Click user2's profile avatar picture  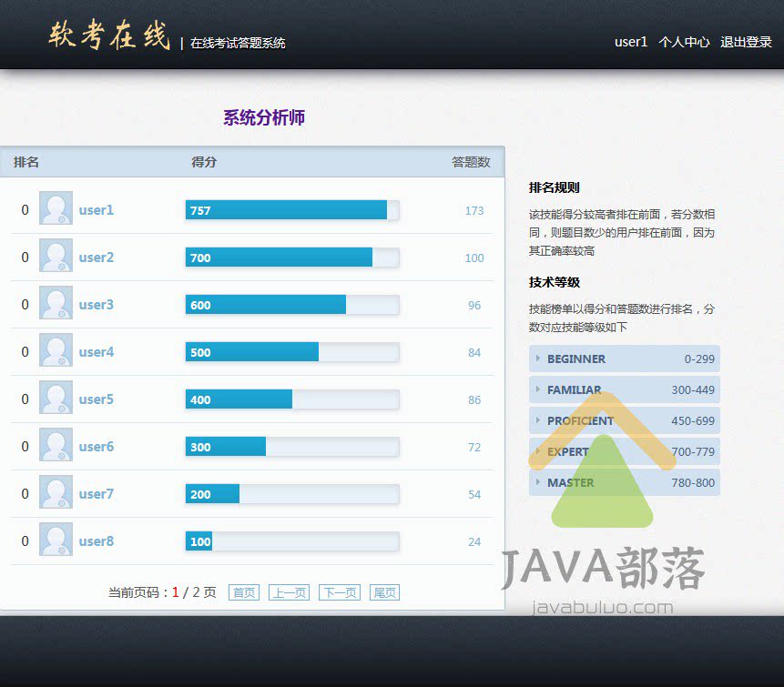[56, 257]
